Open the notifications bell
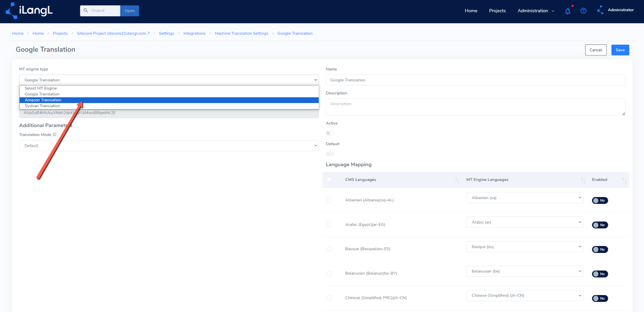This screenshot has height=312, width=644. point(567,11)
